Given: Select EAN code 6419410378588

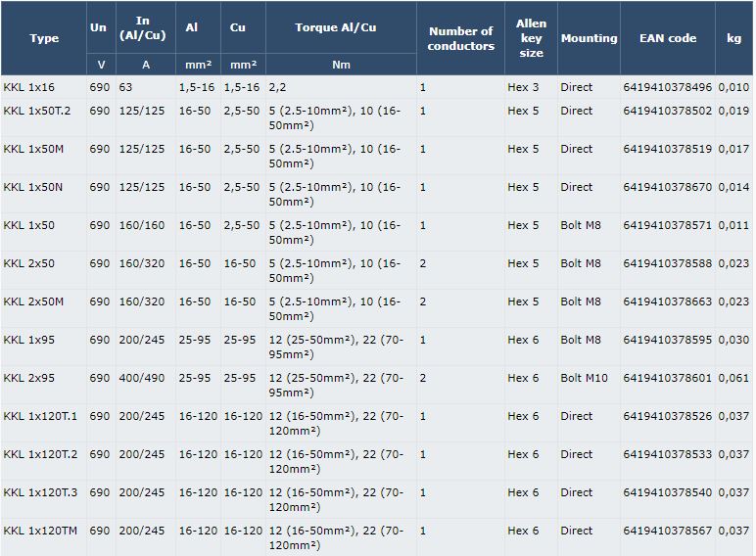Looking at the screenshot, I should (667, 263).
